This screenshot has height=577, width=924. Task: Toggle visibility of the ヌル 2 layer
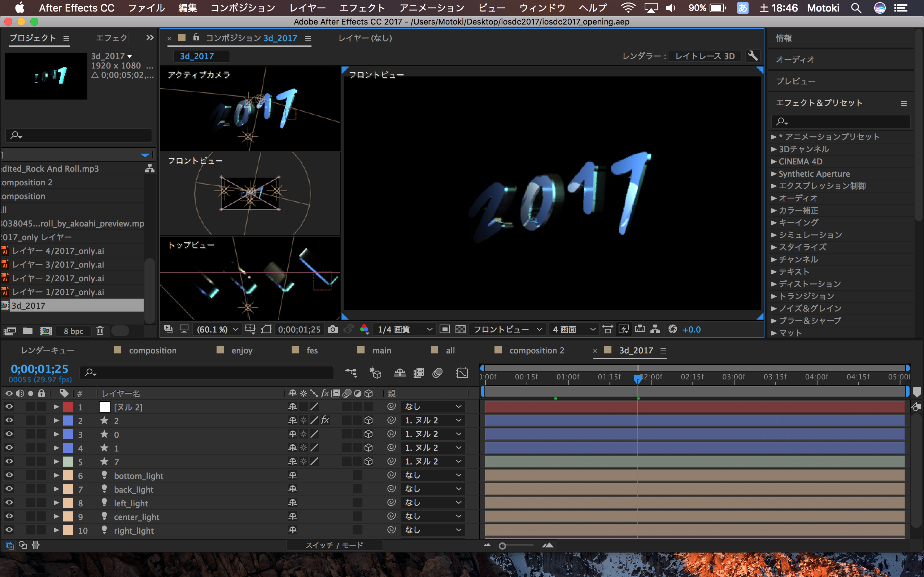point(9,407)
